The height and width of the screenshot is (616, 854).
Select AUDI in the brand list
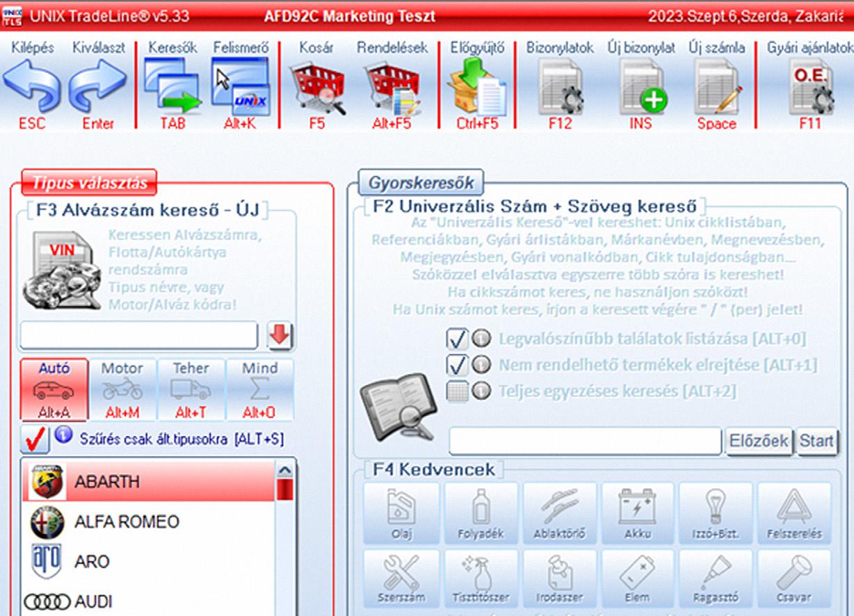click(148, 601)
